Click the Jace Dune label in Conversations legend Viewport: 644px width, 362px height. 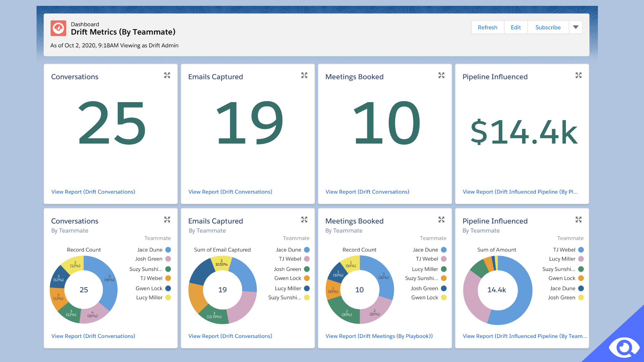click(150, 250)
